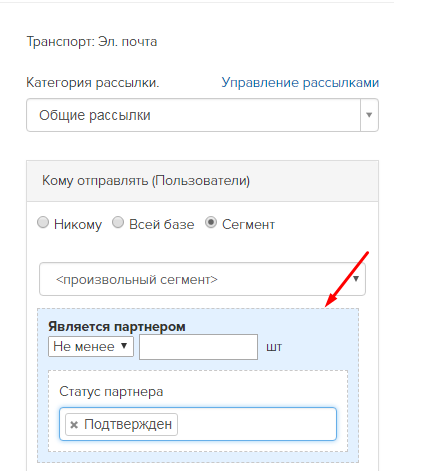Viewport: 430px width, 471px height.
Task: Choose the Всей базе radio option
Action: (118, 222)
